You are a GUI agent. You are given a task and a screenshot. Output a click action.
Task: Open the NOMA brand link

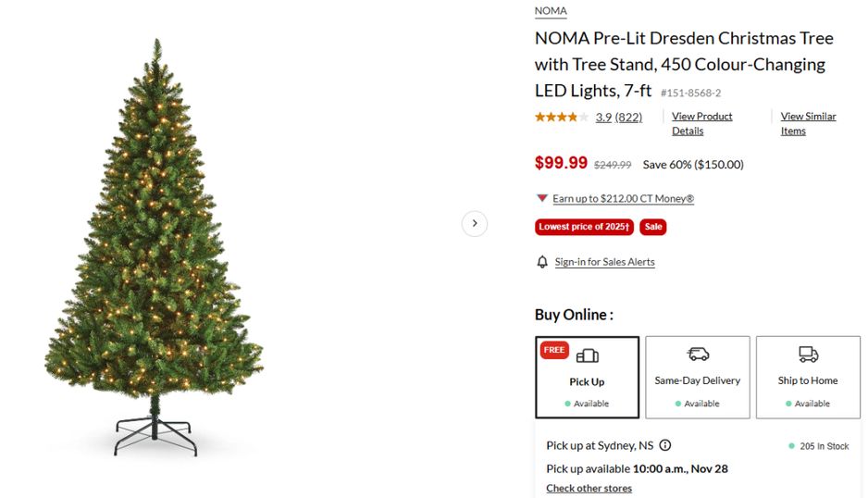(x=551, y=11)
